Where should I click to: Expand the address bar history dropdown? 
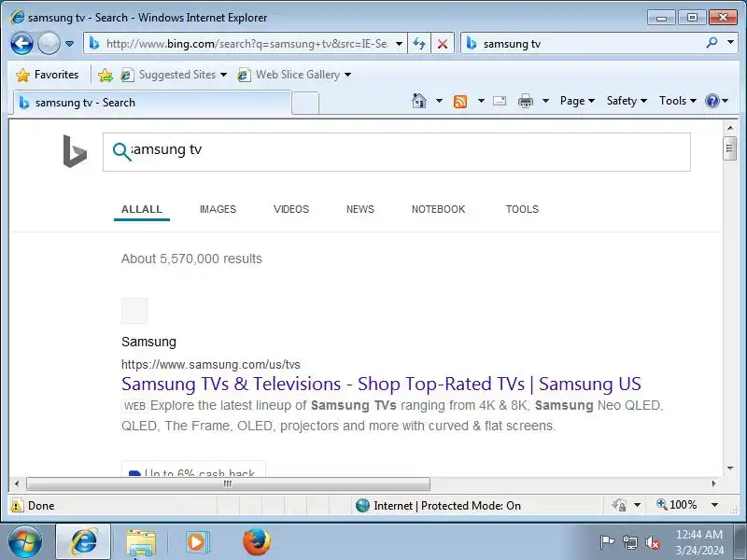pyautogui.click(x=400, y=44)
